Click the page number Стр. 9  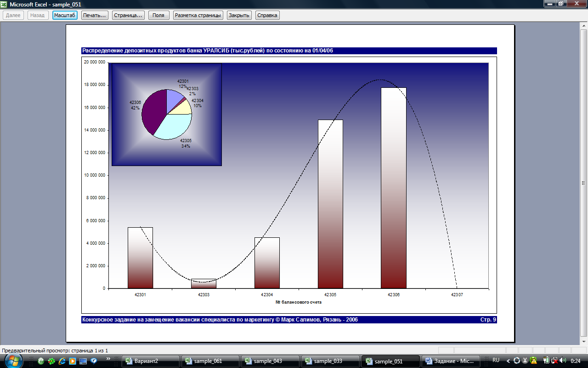[488, 319]
